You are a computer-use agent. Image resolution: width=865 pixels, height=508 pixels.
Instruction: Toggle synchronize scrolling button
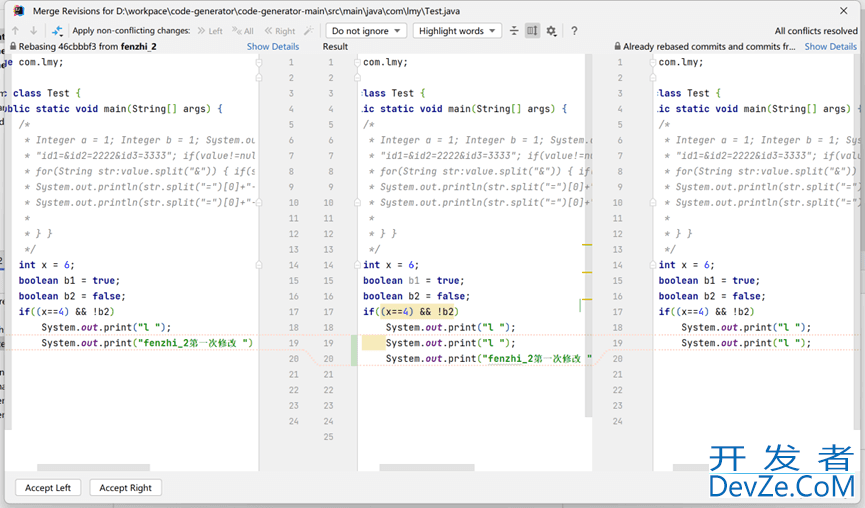[x=532, y=31]
